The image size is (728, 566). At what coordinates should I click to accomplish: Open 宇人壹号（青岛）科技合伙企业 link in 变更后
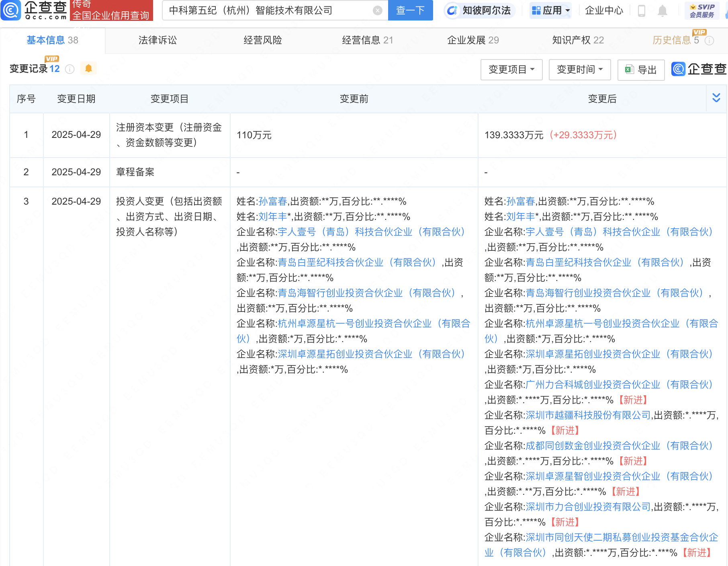620,232
